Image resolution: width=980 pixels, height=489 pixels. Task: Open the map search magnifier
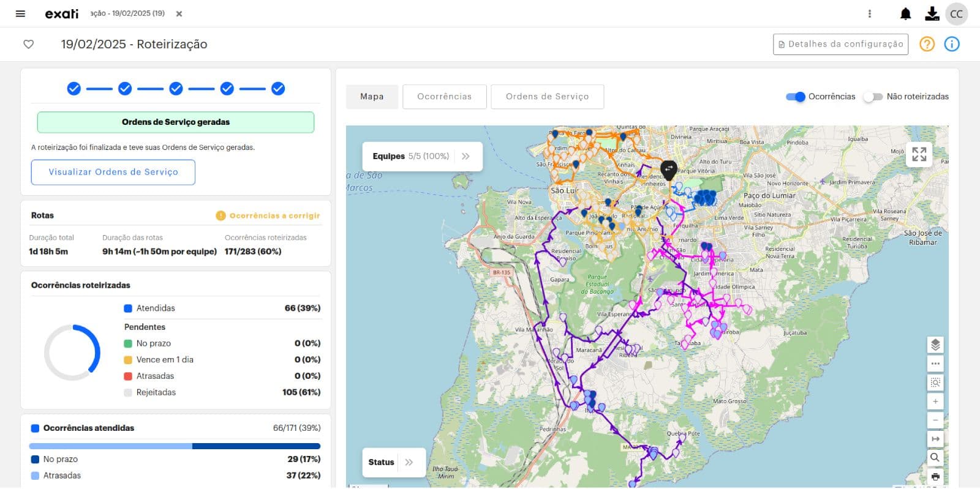click(x=935, y=457)
